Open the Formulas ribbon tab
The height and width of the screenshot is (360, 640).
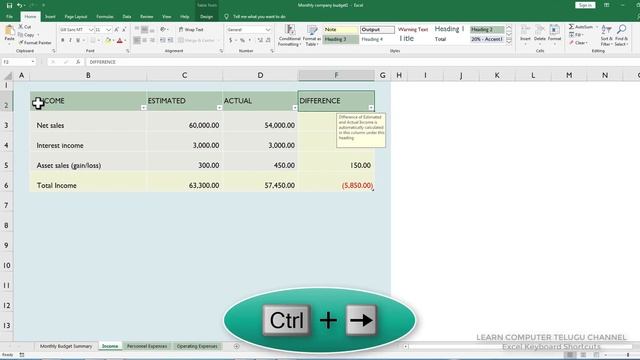(105, 17)
